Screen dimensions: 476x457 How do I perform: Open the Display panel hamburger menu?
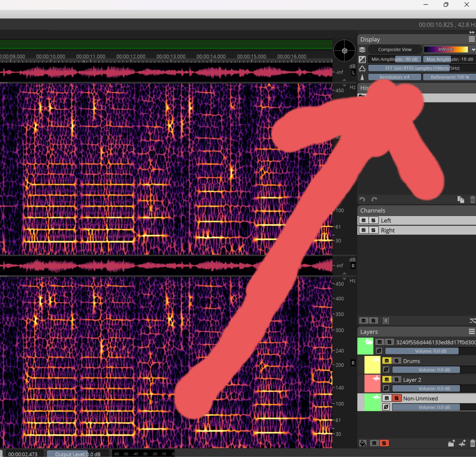click(472, 39)
